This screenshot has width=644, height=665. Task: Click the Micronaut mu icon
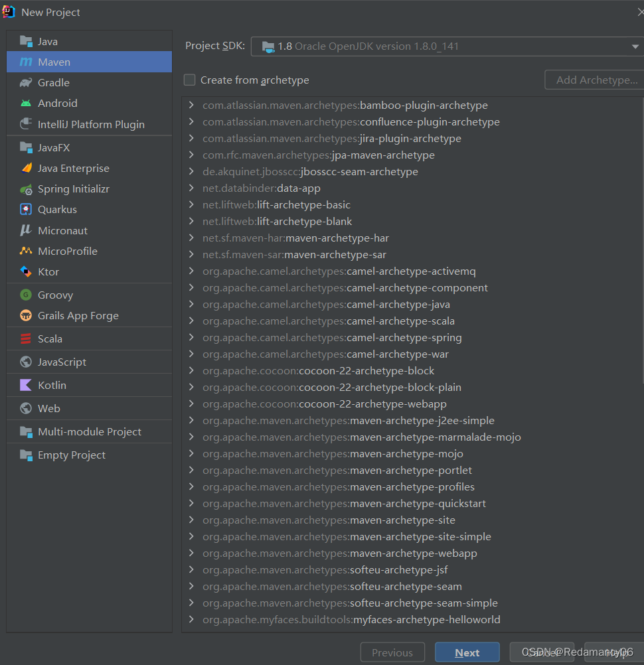point(26,230)
